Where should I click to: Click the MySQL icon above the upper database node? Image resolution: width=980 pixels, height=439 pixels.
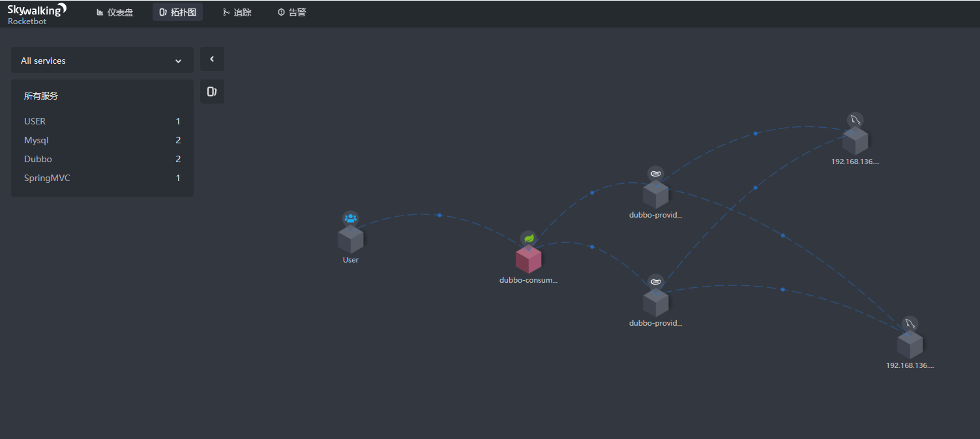[855, 120]
